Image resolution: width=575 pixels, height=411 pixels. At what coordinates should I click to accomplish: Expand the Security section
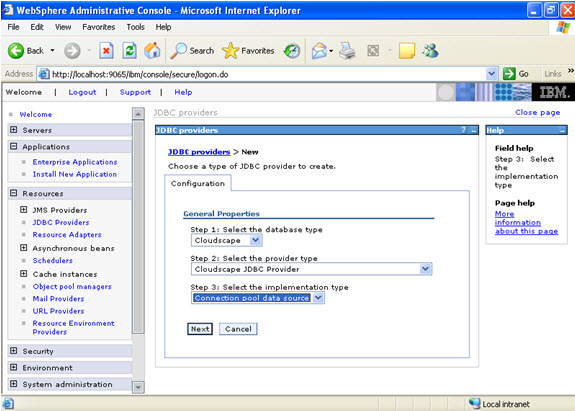pos(14,351)
